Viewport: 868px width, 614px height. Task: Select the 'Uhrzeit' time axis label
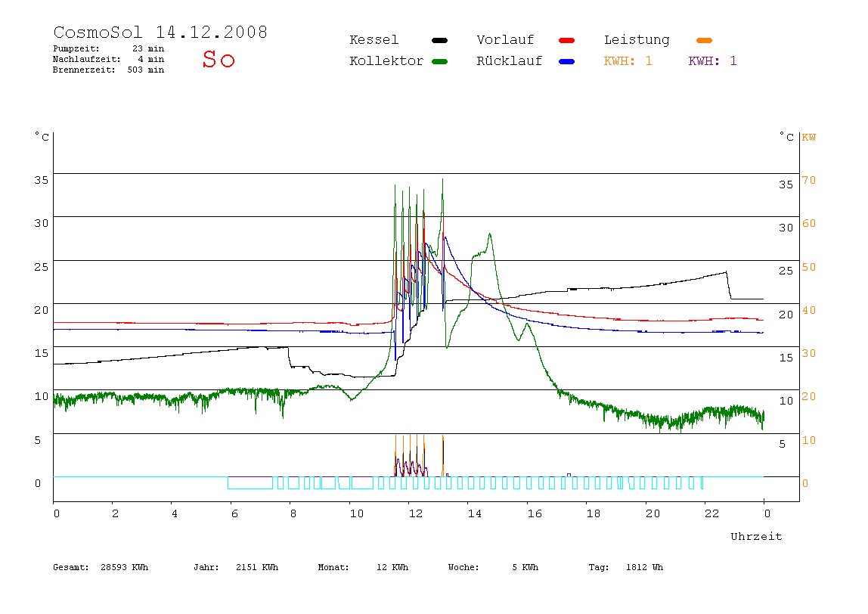[756, 536]
